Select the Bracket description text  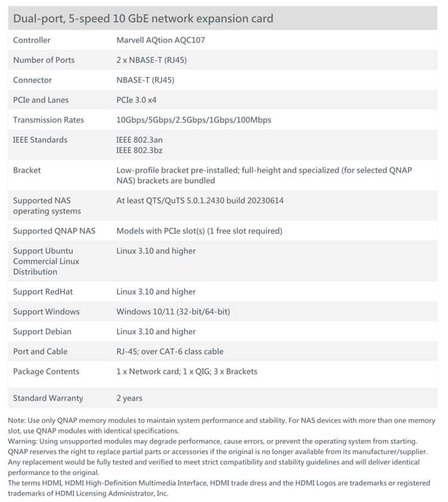point(264,175)
